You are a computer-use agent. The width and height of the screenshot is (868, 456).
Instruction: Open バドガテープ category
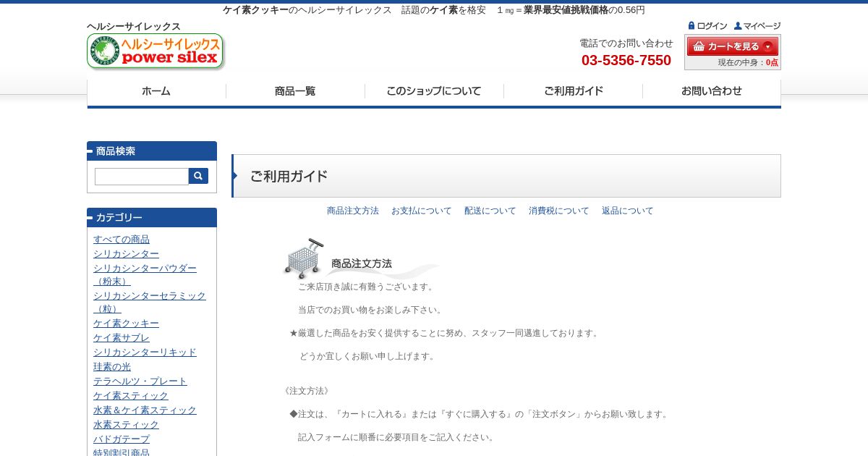(122, 439)
